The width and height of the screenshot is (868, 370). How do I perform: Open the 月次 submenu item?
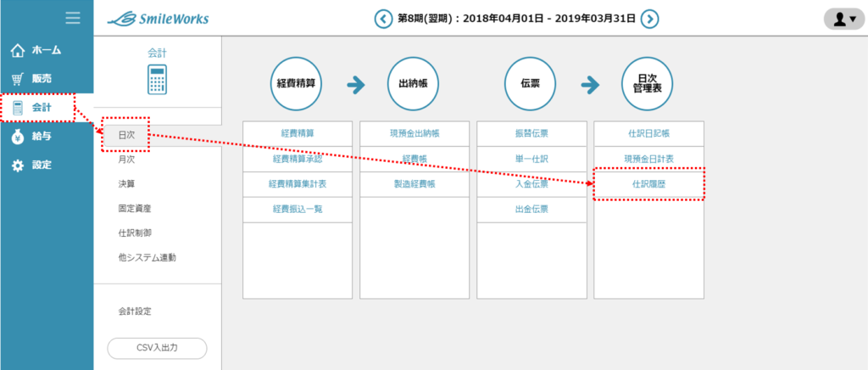tap(127, 160)
